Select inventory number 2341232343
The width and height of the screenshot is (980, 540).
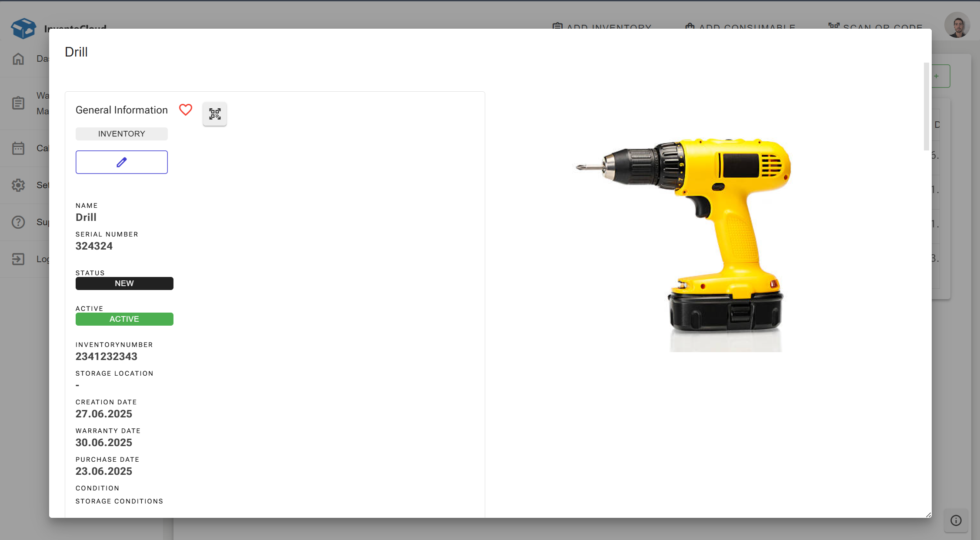pyautogui.click(x=107, y=357)
